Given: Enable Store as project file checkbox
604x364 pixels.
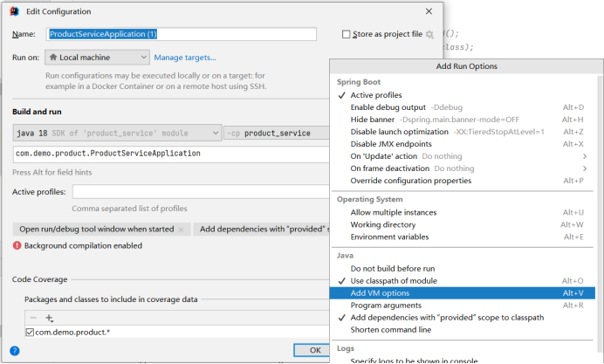Looking at the screenshot, I should [x=347, y=34].
